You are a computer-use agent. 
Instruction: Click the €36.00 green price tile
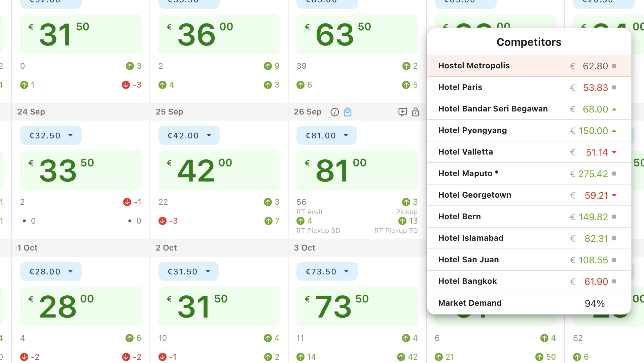(219, 34)
